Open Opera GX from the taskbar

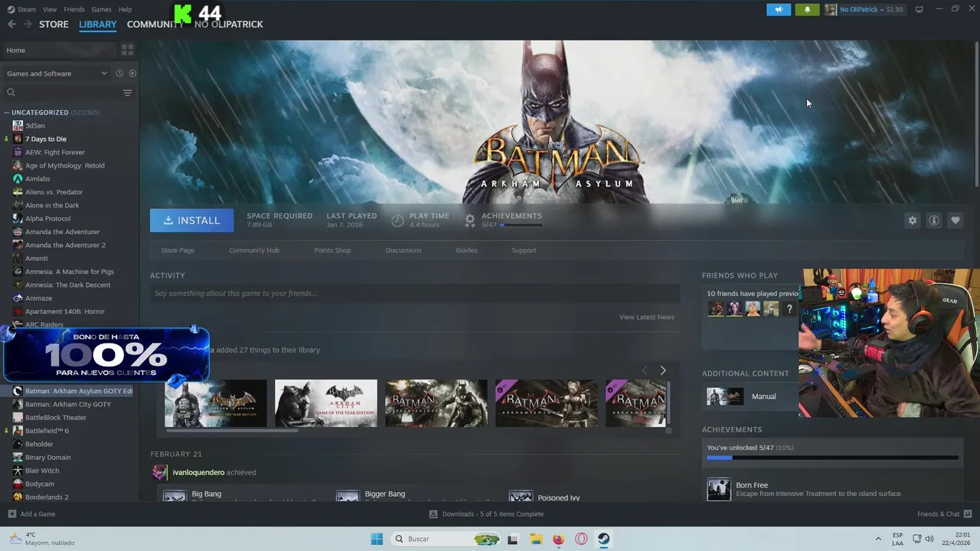click(581, 539)
